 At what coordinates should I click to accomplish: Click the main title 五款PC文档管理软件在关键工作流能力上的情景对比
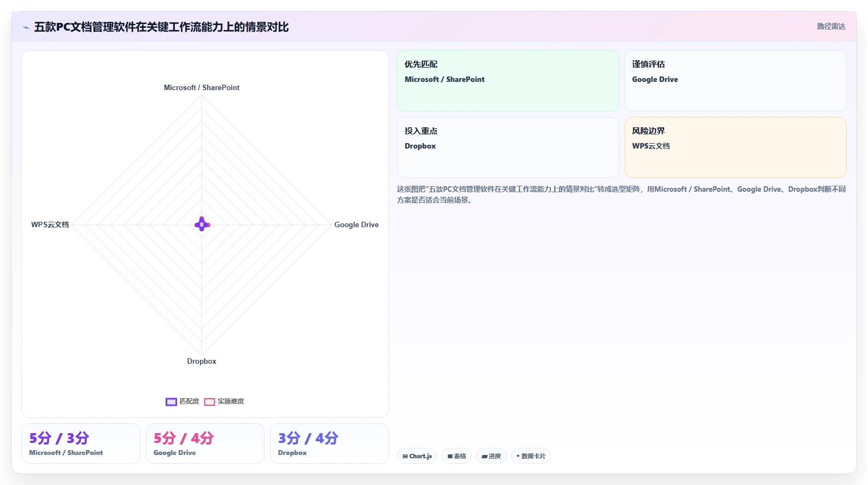161,27
